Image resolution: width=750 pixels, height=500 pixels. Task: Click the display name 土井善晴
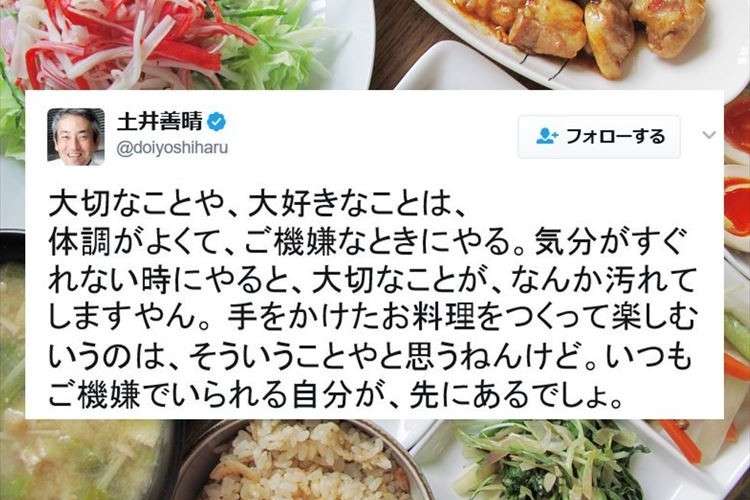[x=160, y=122]
